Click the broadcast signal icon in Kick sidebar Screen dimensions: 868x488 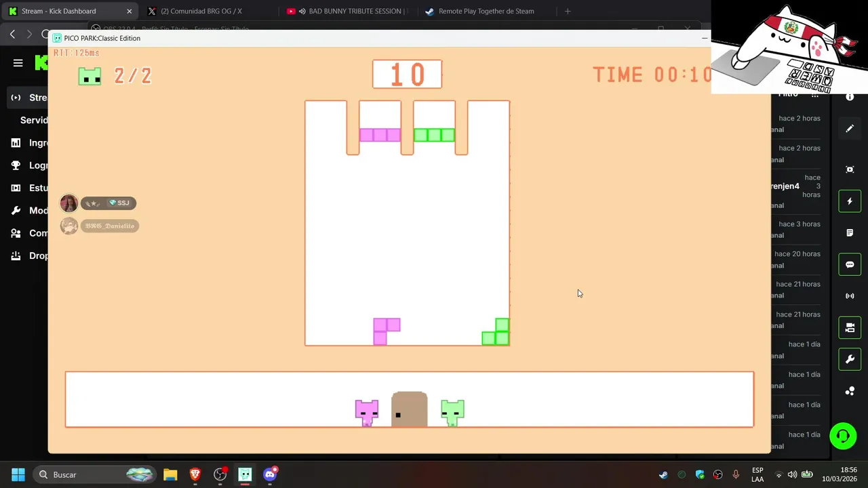point(850,296)
